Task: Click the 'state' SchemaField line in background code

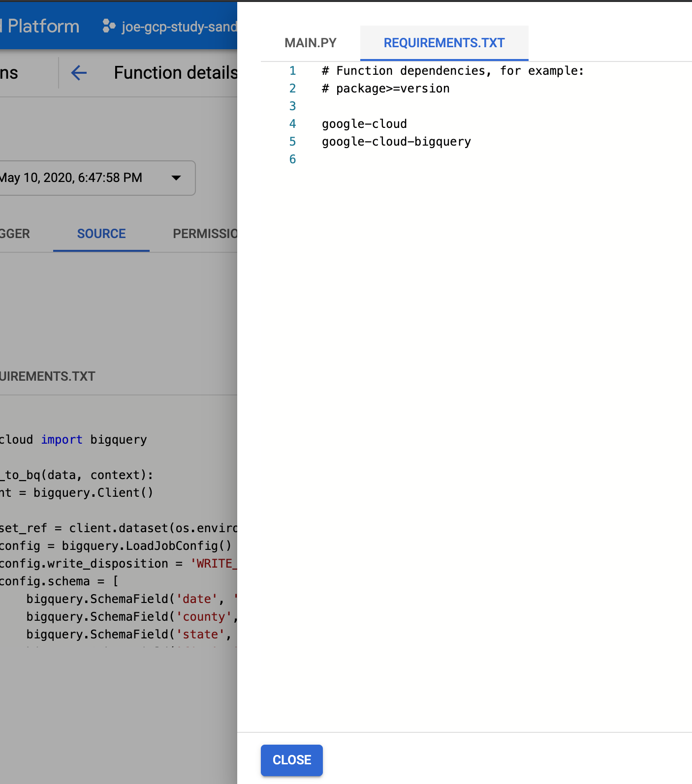Action: coord(129,634)
